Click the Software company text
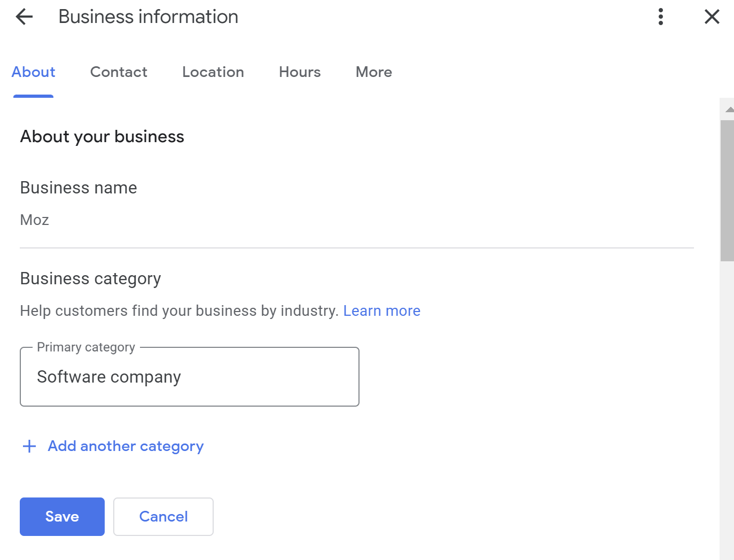Image resolution: width=734 pixels, height=560 pixels. click(x=109, y=377)
